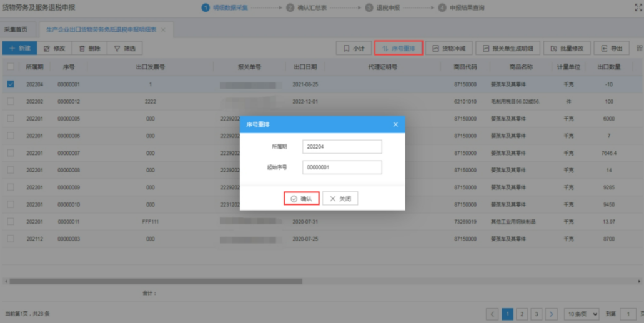Screen dimensions: 644x323
Task: Click the 出口发票号 column header
Action: click(151, 67)
